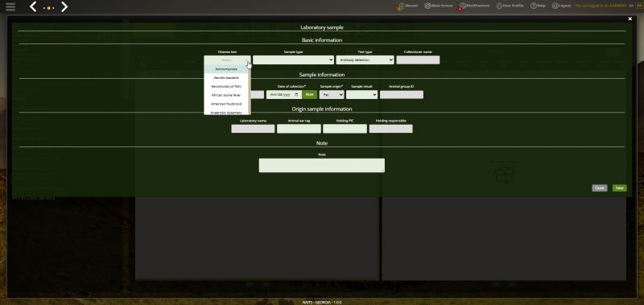Open the Sample type dropdown

point(293,60)
